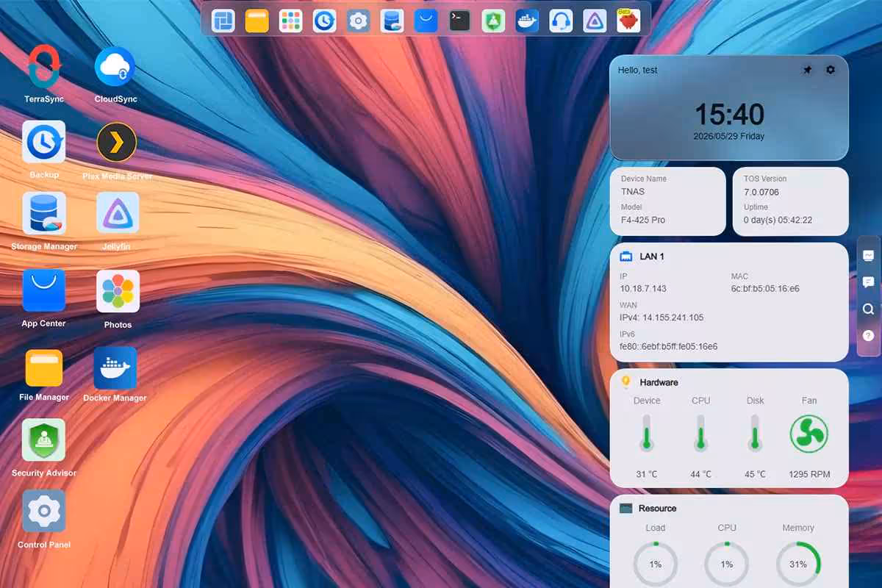Click the blue window-layout icon in dock

223,21
